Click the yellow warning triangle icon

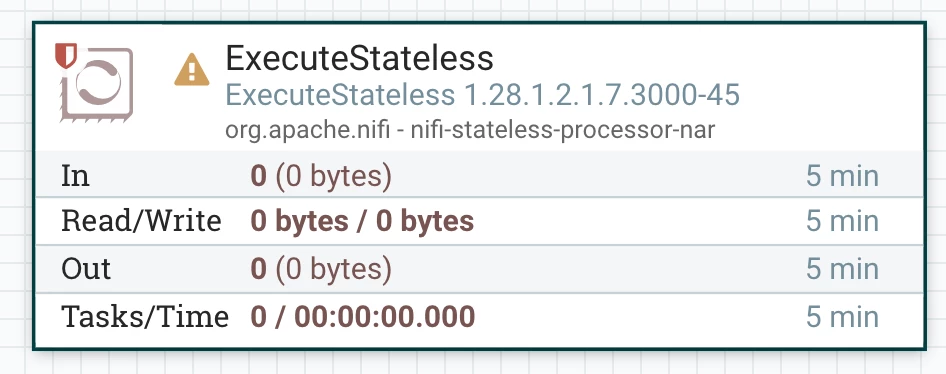[x=192, y=70]
